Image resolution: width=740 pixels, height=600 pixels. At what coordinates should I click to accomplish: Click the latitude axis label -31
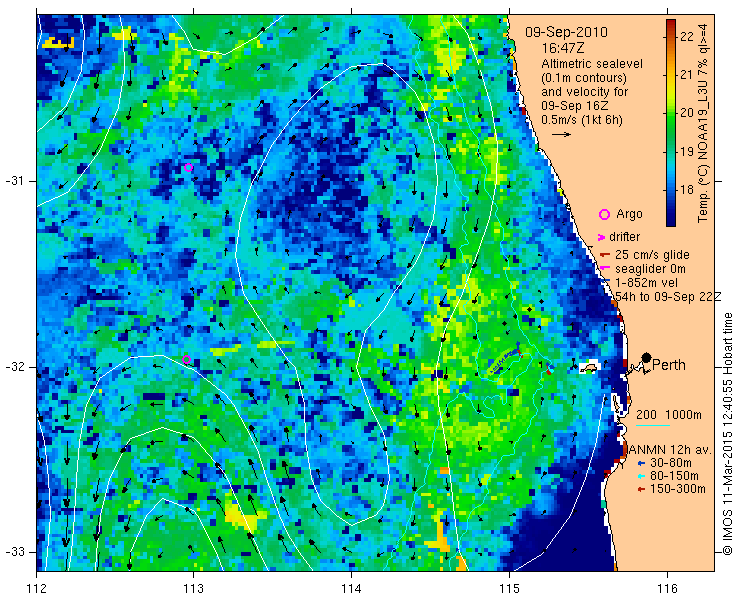click(x=14, y=181)
